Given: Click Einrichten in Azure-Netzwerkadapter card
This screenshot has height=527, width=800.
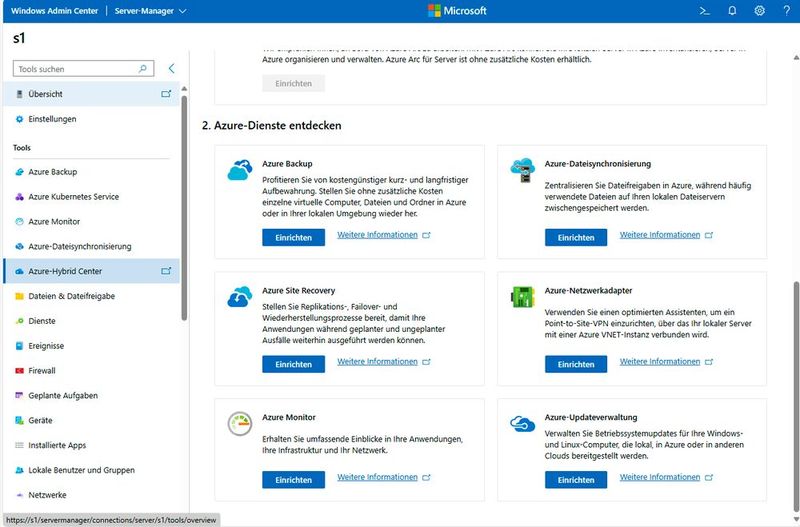Looking at the screenshot, I should 576,364.
